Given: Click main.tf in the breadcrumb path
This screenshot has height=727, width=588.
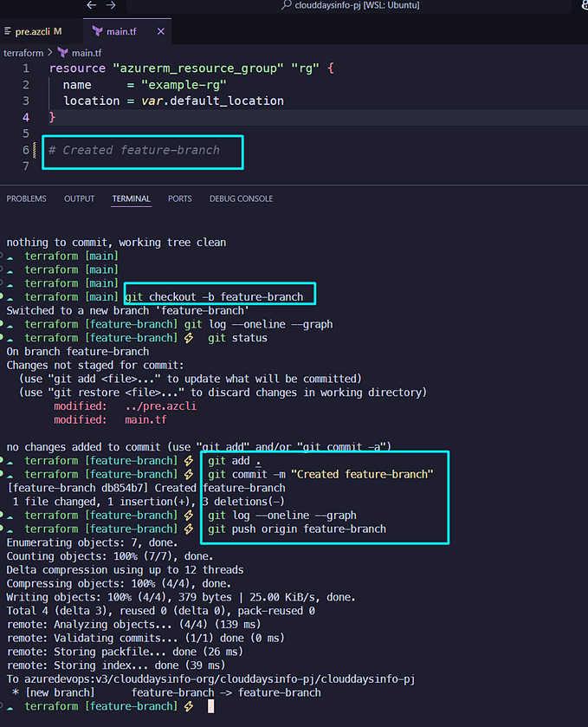Looking at the screenshot, I should tap(87, 53).
